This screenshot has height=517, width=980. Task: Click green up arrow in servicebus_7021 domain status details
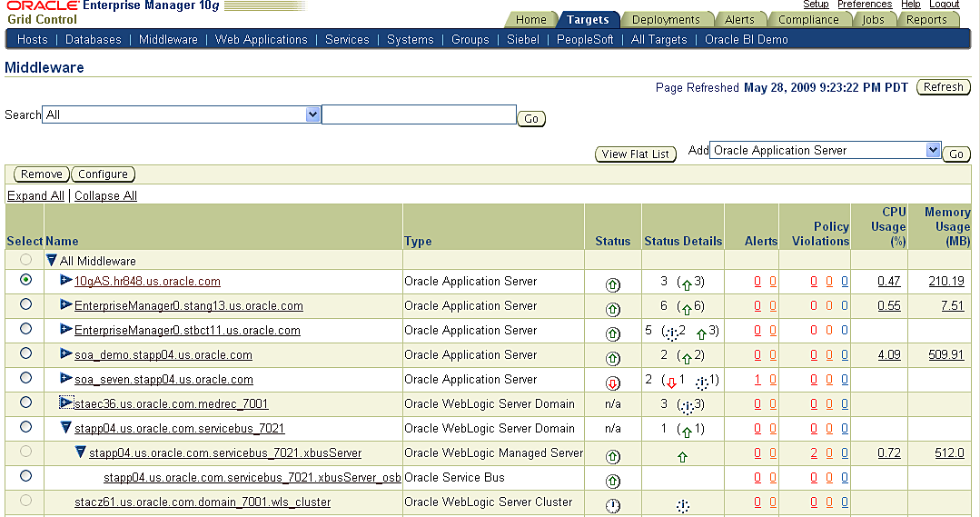[687, 432]
